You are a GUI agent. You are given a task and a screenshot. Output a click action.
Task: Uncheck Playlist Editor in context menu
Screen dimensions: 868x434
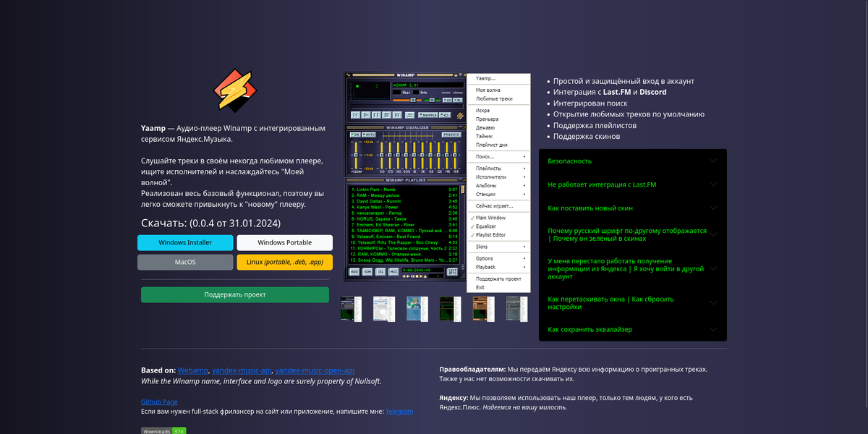[498, 235]
